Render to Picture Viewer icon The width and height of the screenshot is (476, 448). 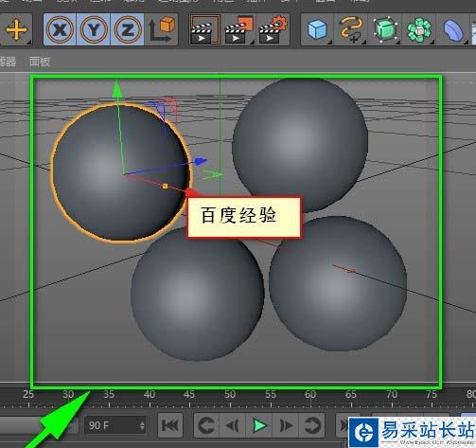coord(238,30)
